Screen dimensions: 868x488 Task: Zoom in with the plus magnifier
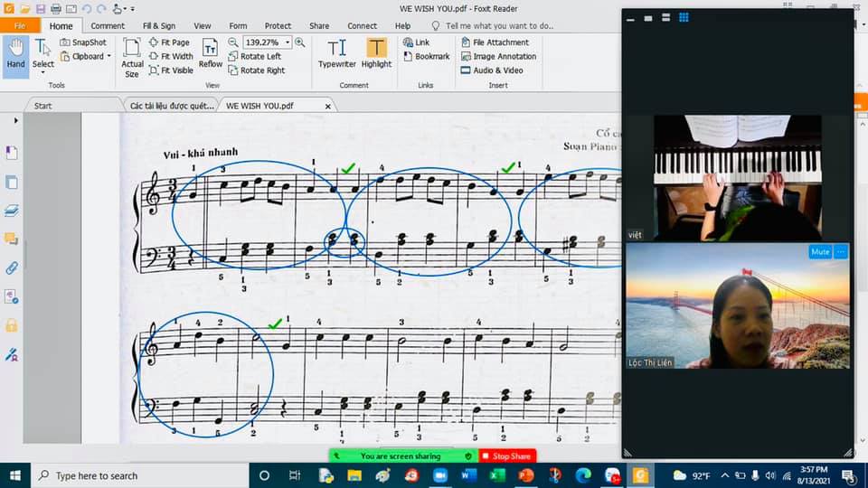[300, 42]
